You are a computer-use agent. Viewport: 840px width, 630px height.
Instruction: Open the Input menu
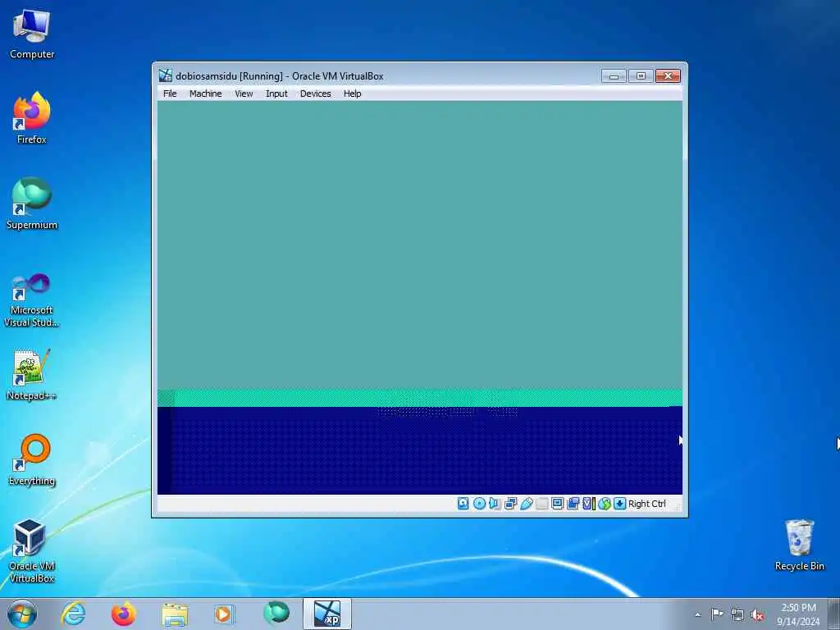click(x=276, y=94)
